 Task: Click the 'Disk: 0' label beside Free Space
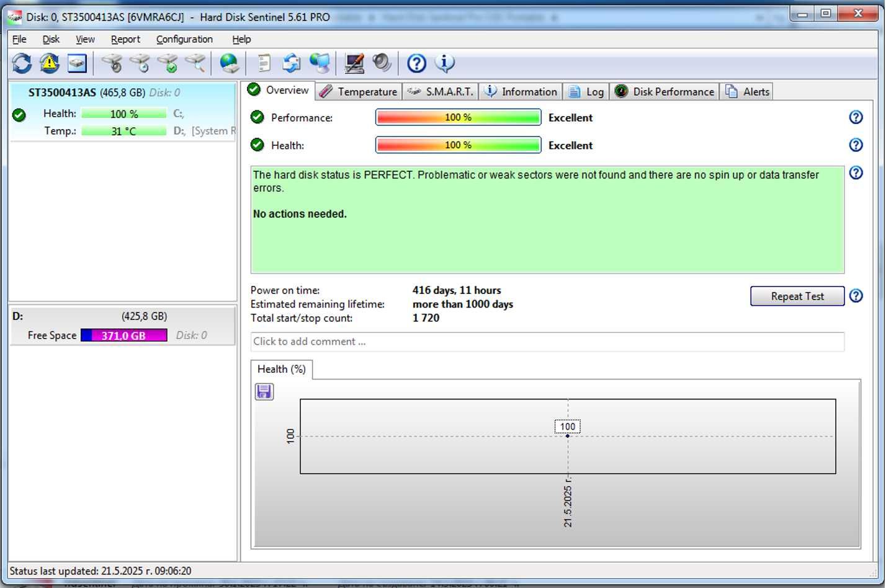pyautogui.click(x=192, y=336)
